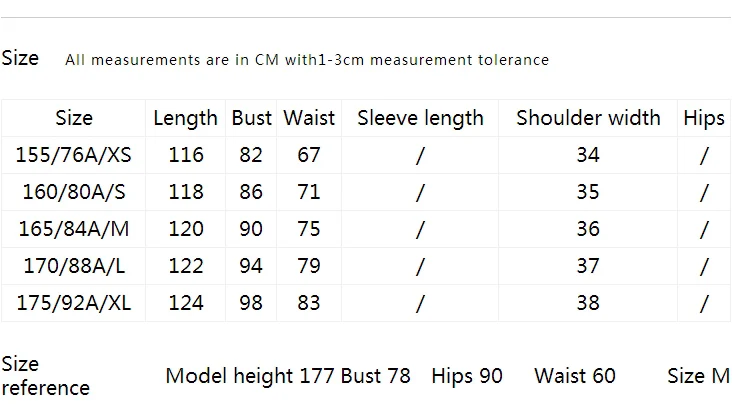Select the 160/80A/S size row
The height and width of the screenshot is (404, 732).
[x=366, y=192]
